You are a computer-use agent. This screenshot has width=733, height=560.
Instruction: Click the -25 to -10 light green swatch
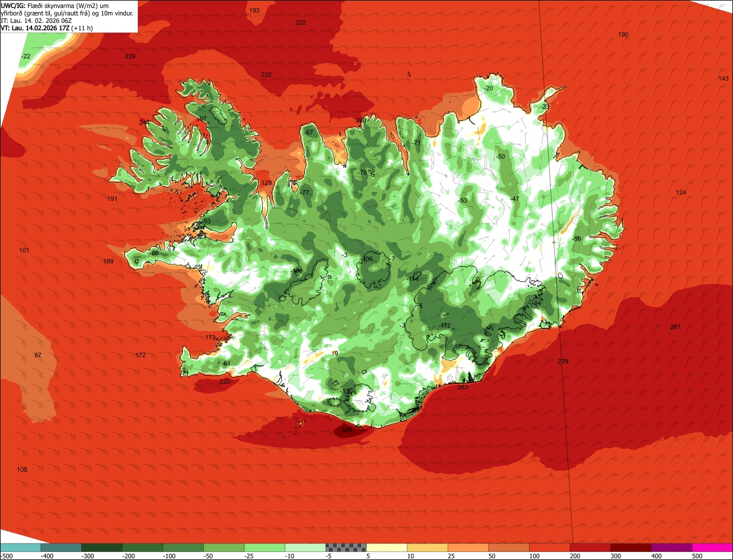pyautogui.click(x=264, y=547)
